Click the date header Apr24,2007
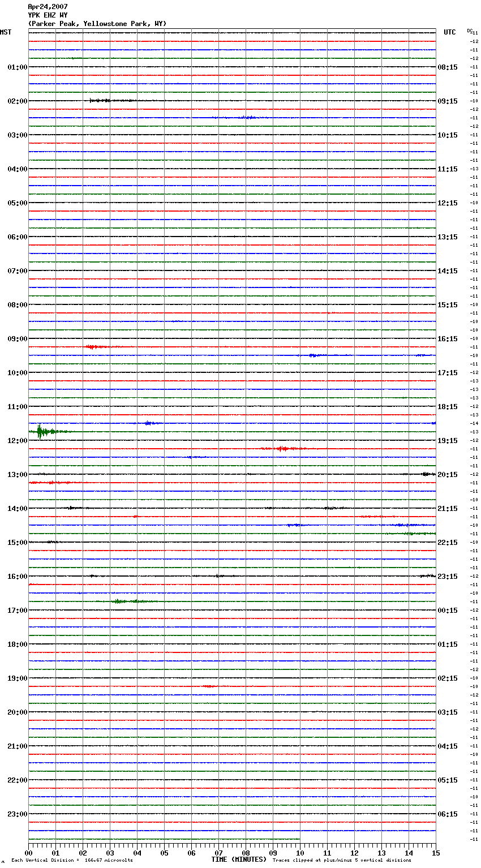Viewport: 481px width, 868px height. tap(48, 7)
